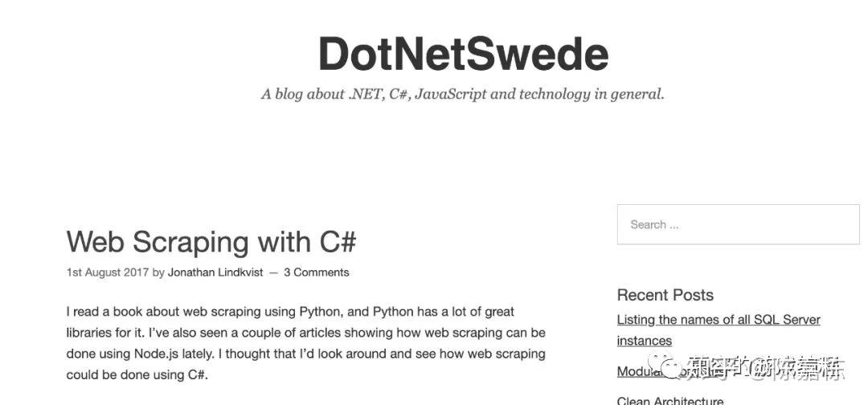Click the word "instances" in recent posts
Screen dimensions: 868x405
point(645,340)
